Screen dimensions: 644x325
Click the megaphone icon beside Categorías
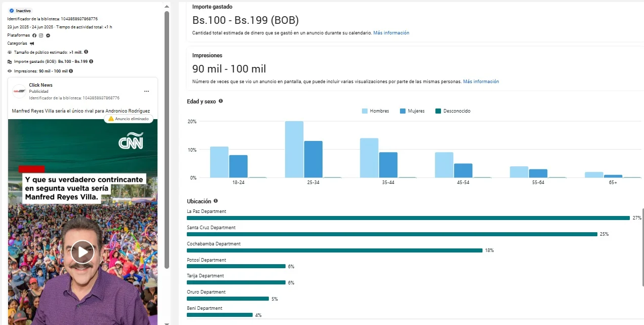point(32,44)
